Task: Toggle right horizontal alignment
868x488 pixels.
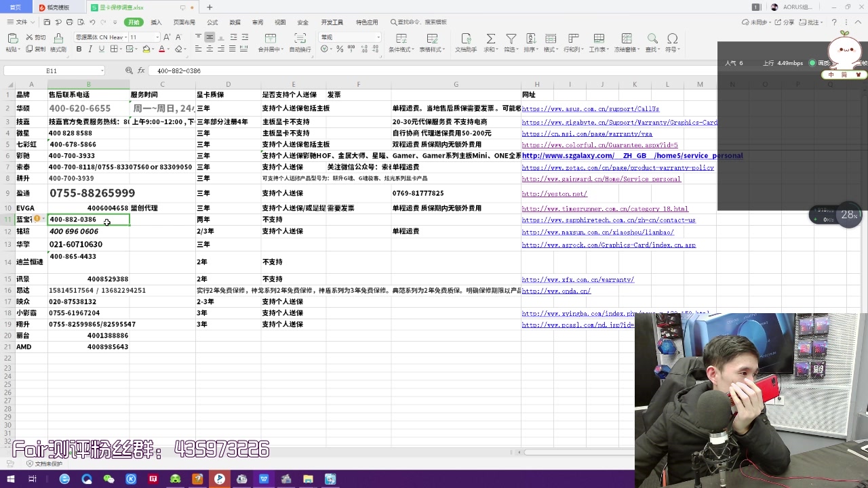Action: pos(221,49)
